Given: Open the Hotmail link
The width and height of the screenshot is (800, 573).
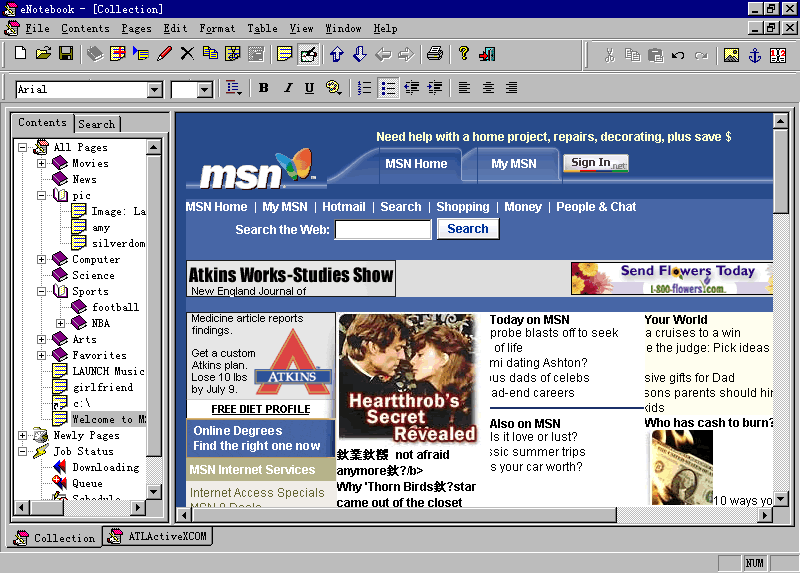Looking at the screenshot, I should 344,207.
